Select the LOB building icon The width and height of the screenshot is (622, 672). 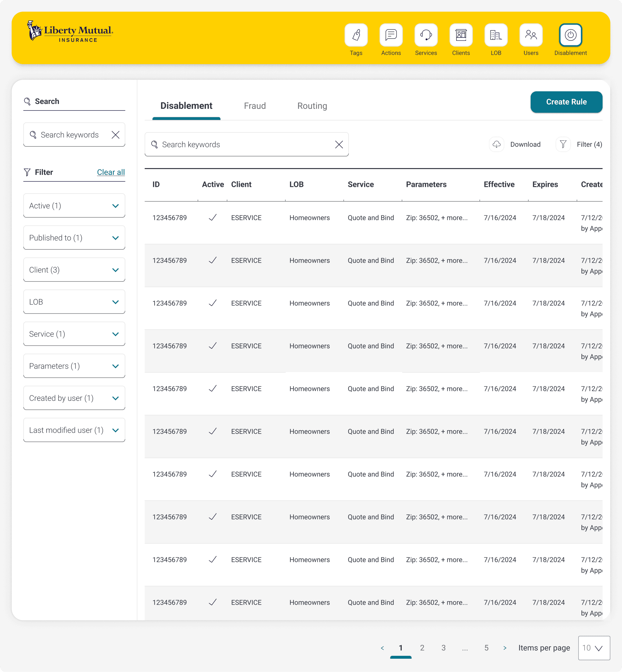click(496, 35)
